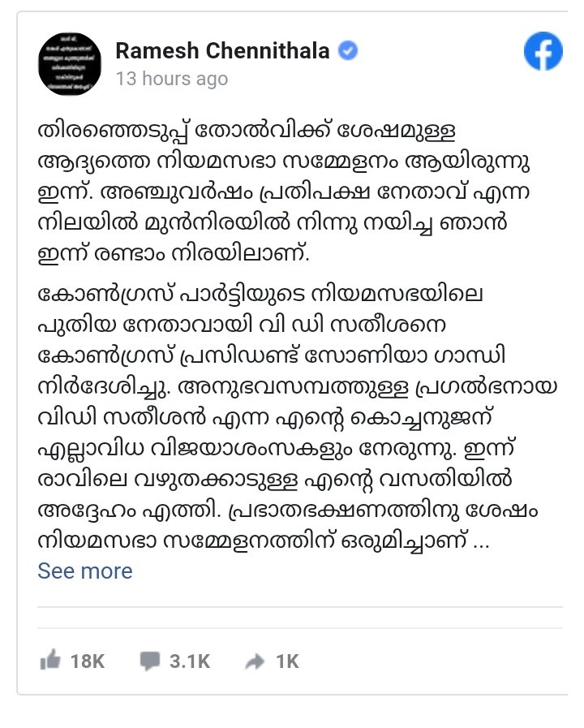This screenshot has height=728, width=584.
Task: Click the comment bubble icon
Action: click(149, 661)
